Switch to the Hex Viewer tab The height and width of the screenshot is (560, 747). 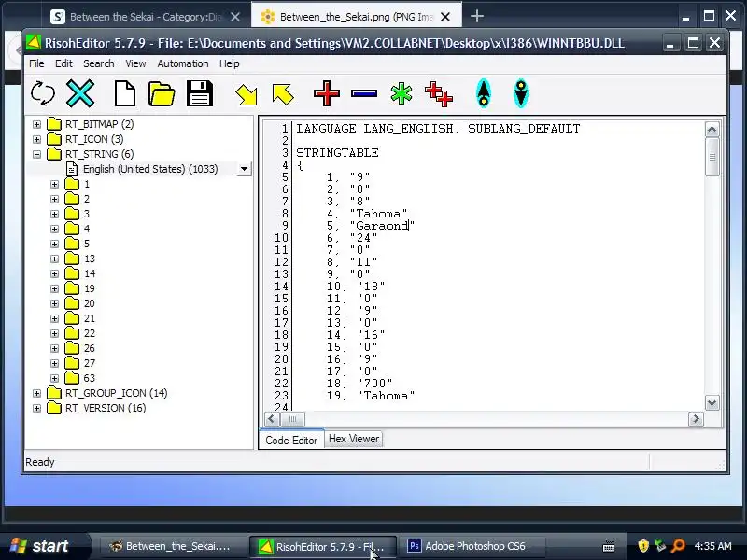pyautogui.click(x=354, y=439)
